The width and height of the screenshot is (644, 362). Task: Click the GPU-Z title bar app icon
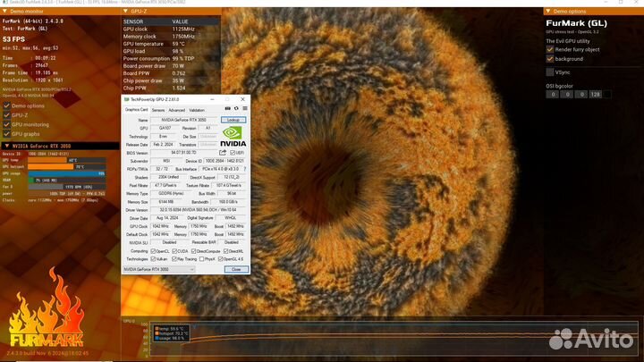[126, 99]
